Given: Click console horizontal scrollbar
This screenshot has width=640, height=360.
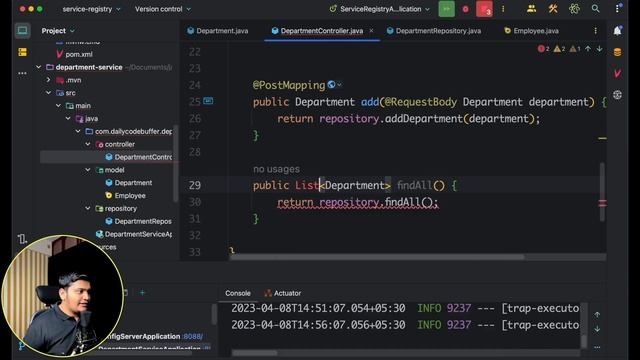Looking at the screenshot, I should 255,352.
